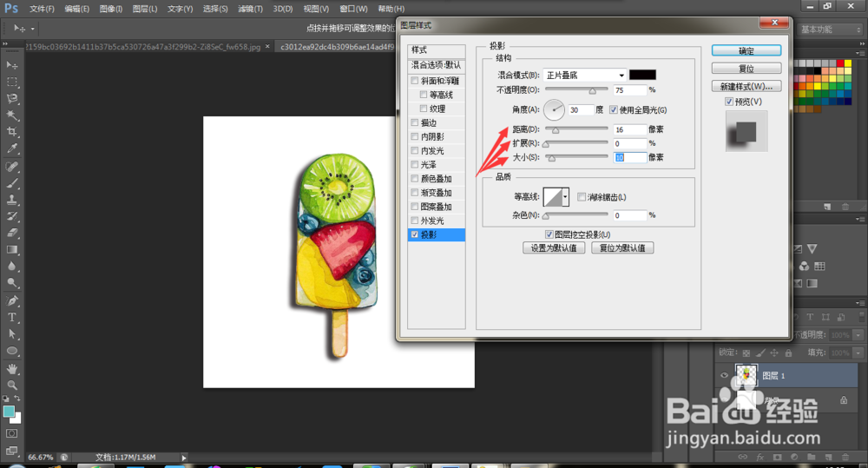Image resolution: width=868 pixels, height=468 pixels.
Task: Click the Quick Mask mode icon
Action: tap(11, 433)
